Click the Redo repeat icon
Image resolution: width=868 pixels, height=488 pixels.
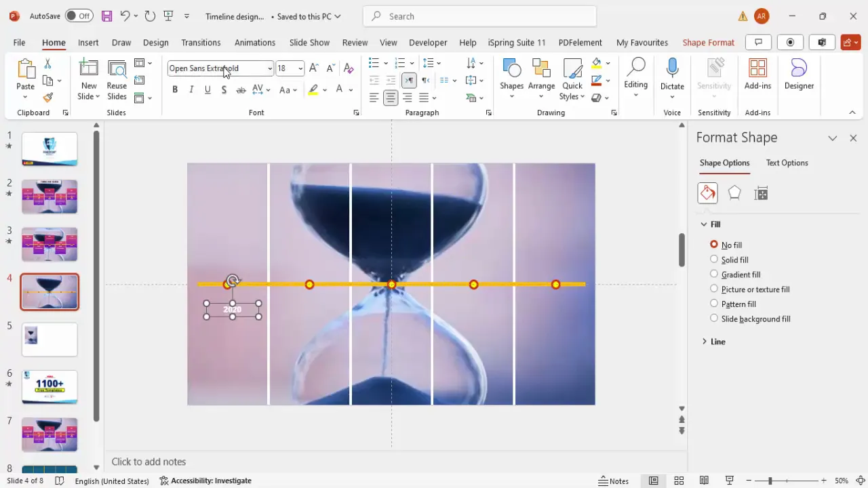pyautogui.click(x=150, y=16)
